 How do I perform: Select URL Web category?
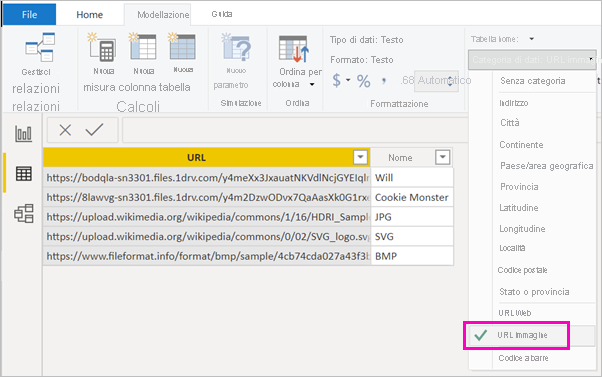514,313
